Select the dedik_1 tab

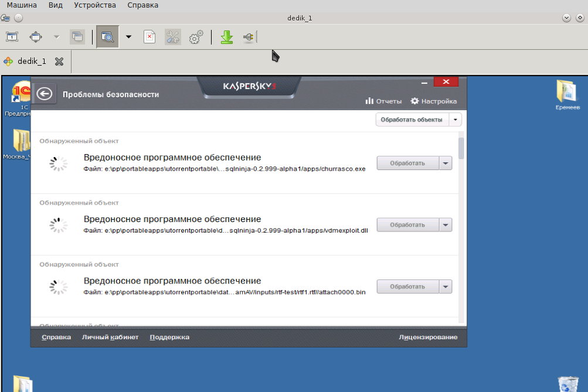[32, 62]
